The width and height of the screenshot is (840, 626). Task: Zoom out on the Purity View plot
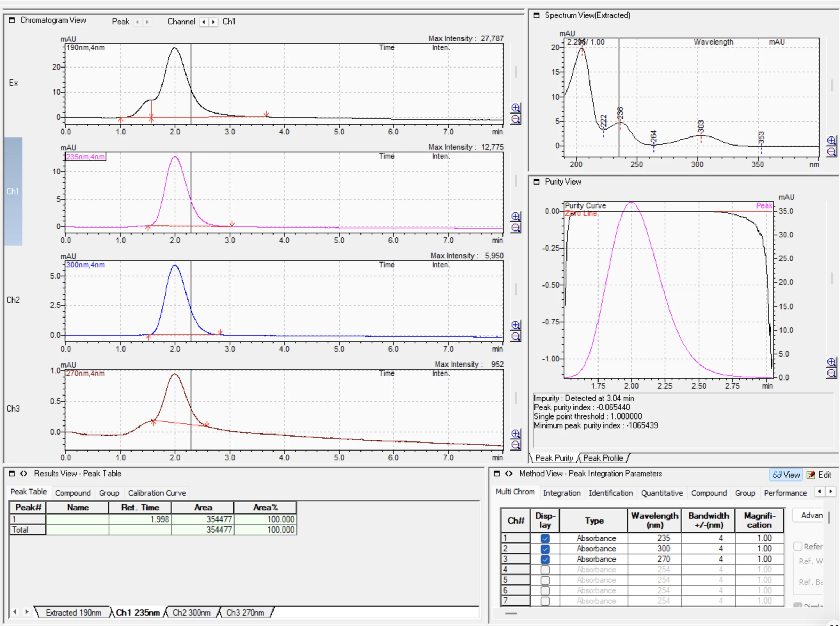click(831, 373)
